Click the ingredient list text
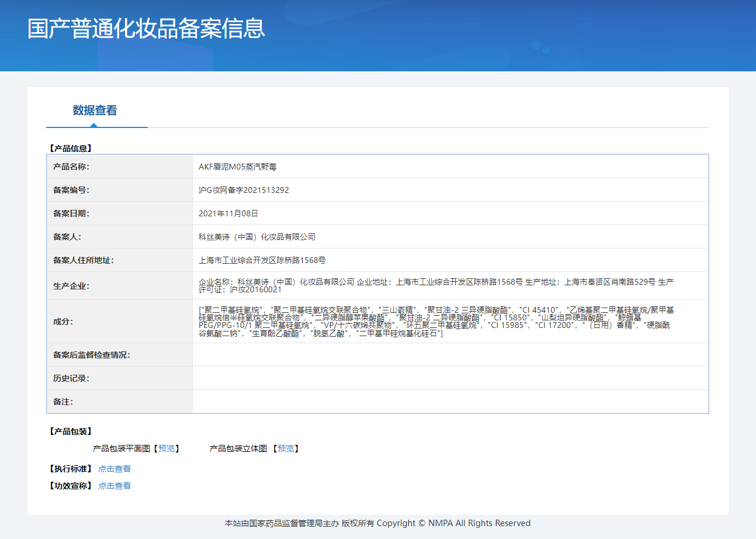The image size is (756, 539). coord(436,322)
